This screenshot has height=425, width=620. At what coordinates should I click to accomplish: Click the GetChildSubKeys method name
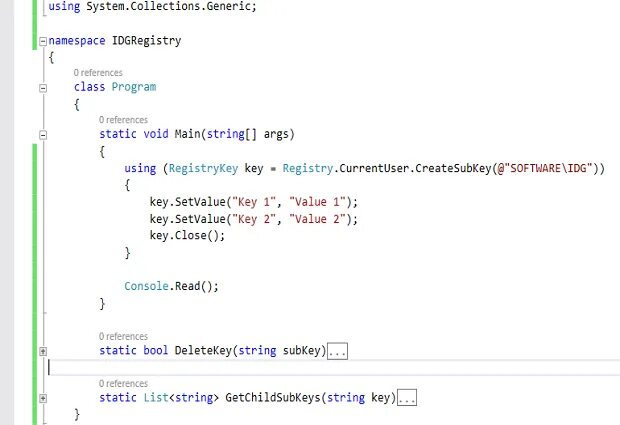coord(273,397)
